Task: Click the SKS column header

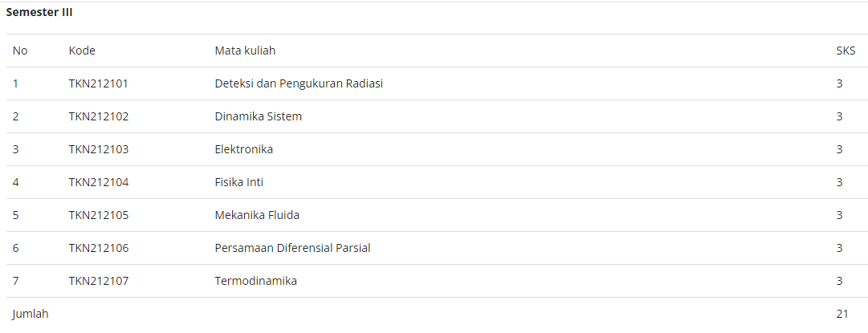Action: (846, 51)
